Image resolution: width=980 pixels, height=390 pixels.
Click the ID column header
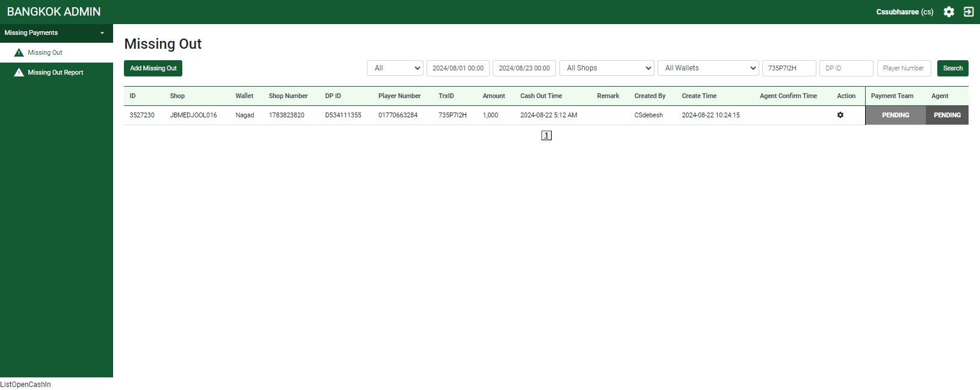[x=132, y=96]
